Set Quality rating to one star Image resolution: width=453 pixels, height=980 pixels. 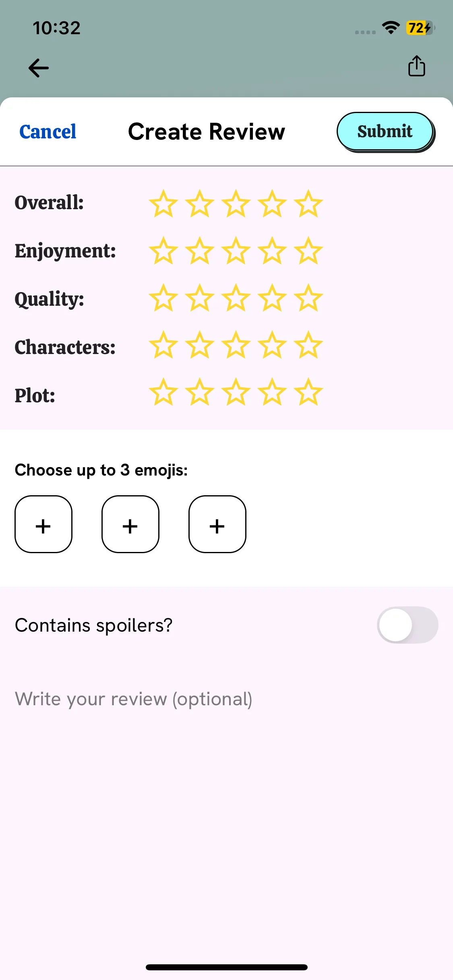(163, 298)
